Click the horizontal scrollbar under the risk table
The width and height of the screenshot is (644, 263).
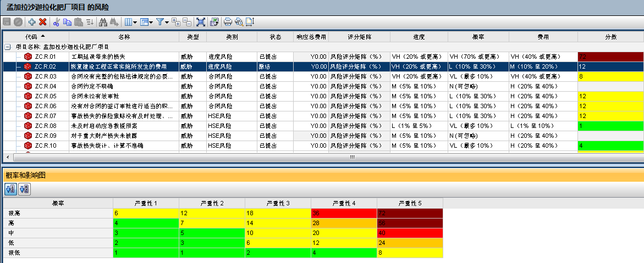(x=352, y=157)
